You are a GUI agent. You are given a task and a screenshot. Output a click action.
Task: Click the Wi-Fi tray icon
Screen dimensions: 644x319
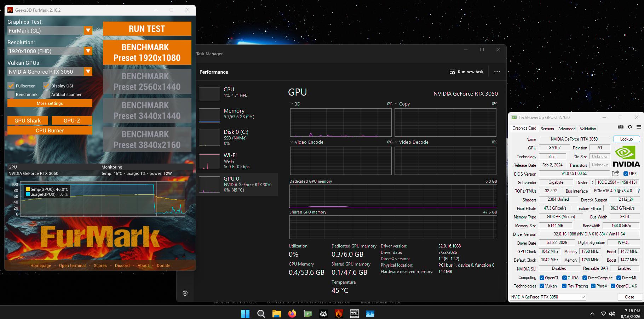[604, 314]
